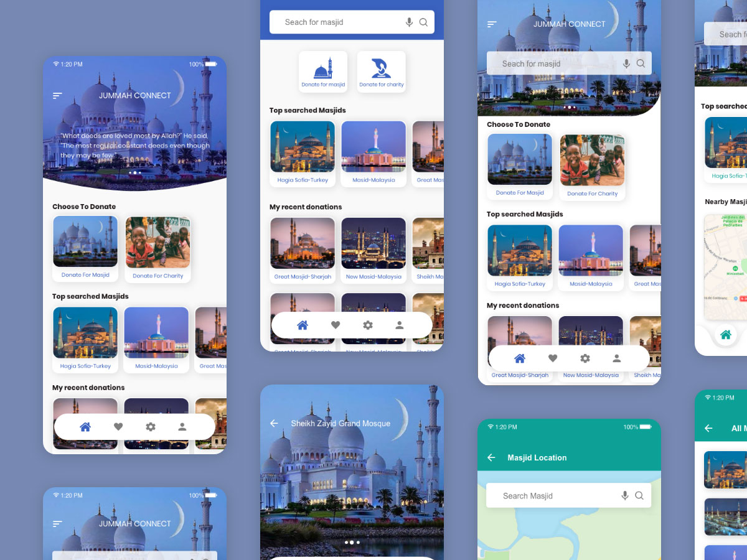Tap carousel dots under the Allah quote
The width and height of the screenshot is (747, 560).
point(134,172)
